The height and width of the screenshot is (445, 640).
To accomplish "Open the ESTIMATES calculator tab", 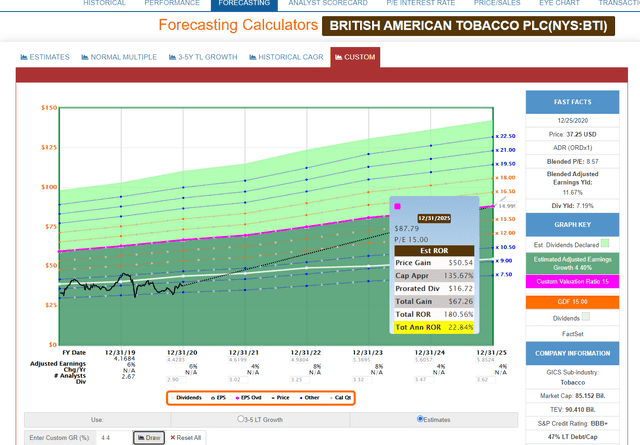I will click(45, 57).
